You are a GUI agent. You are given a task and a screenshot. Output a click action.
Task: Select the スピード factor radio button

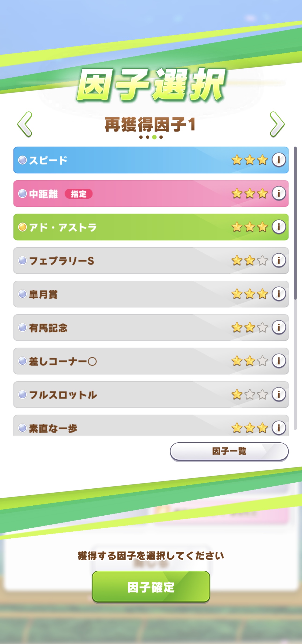22,160
